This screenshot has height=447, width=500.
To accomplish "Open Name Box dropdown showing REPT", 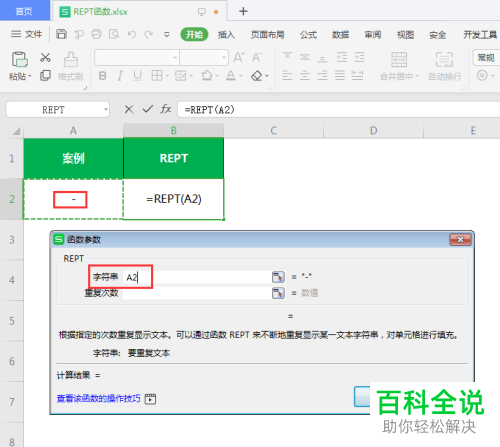I will point(106,109).
